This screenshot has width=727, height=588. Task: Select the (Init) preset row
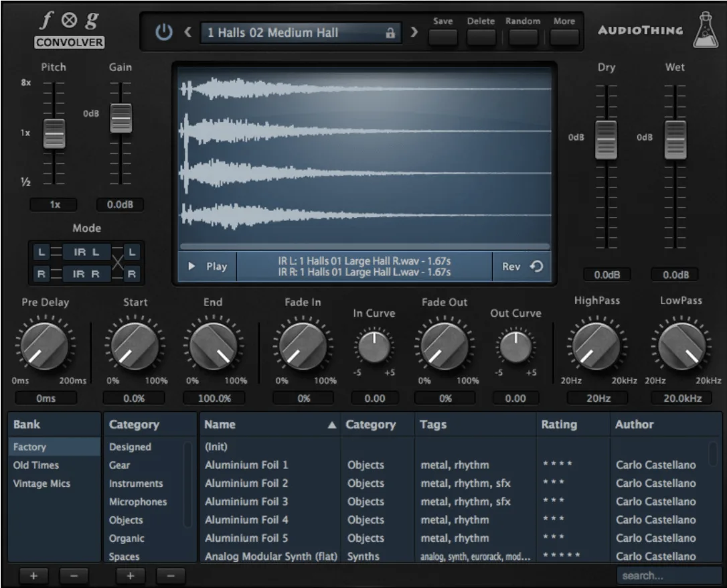coord(455,447)
